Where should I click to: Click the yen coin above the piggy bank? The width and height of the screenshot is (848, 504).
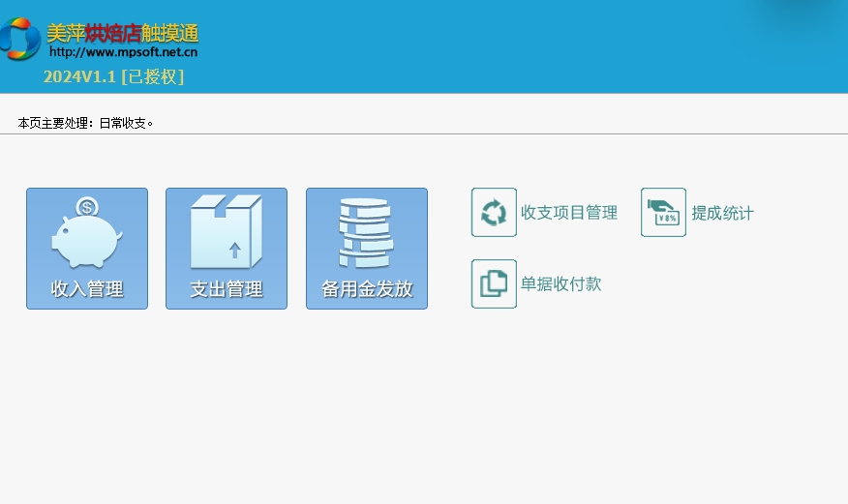[87, 206]
